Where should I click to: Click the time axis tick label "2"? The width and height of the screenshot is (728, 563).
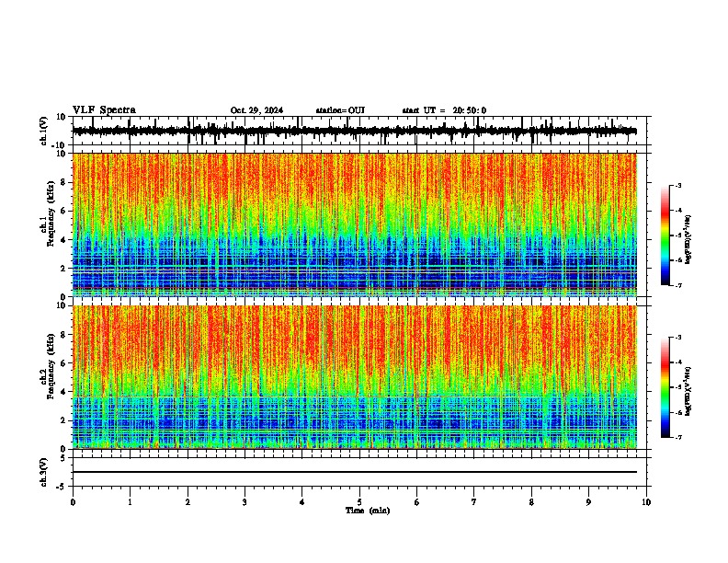pyautogui.click(x=188, y=502)
